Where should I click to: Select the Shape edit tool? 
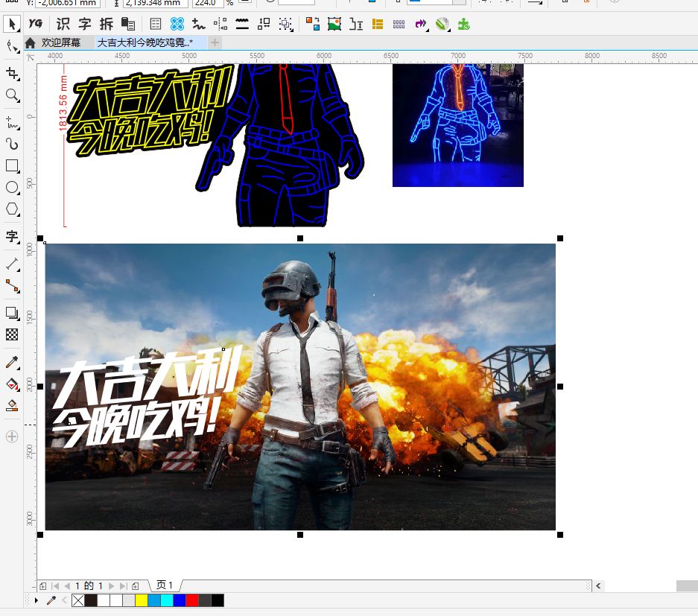(x=12, y=46)
